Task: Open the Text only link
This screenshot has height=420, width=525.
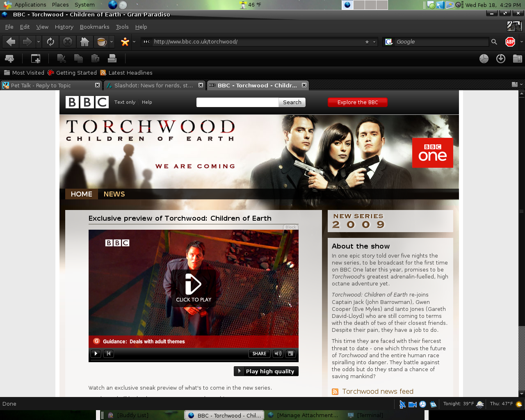Action: tap(125, 102)
